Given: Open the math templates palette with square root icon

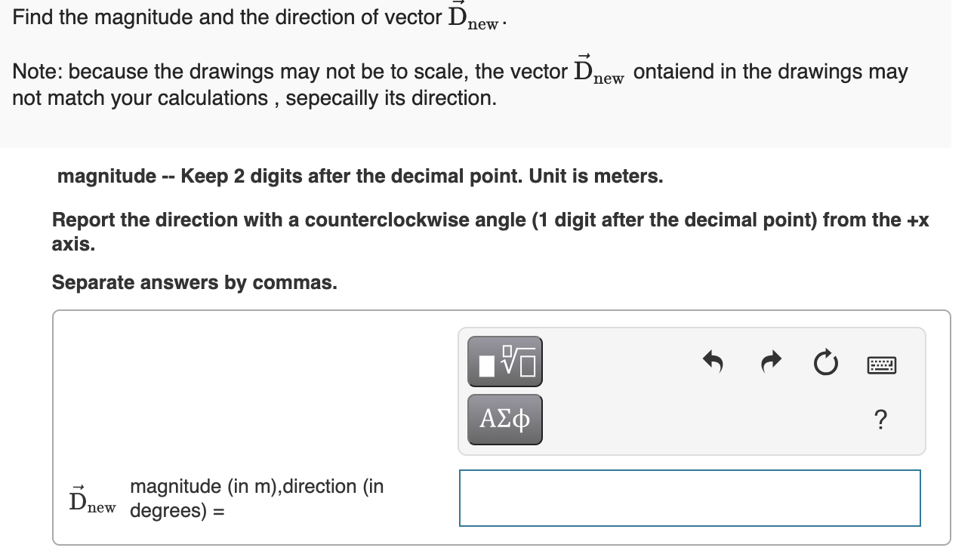Looking at the screenshot, I should 503,361.
